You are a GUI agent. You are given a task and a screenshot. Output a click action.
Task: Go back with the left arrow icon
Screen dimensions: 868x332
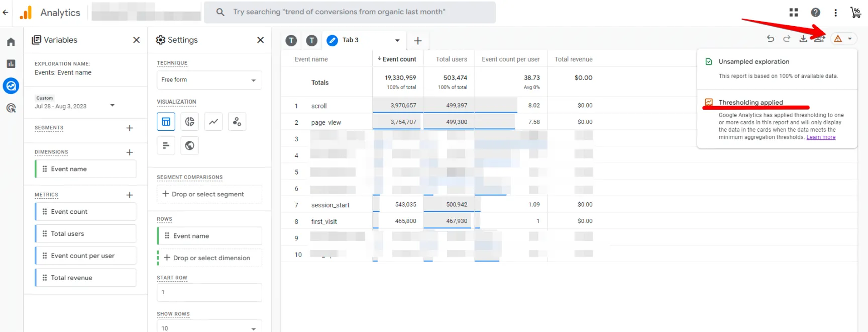pos(6,12)
